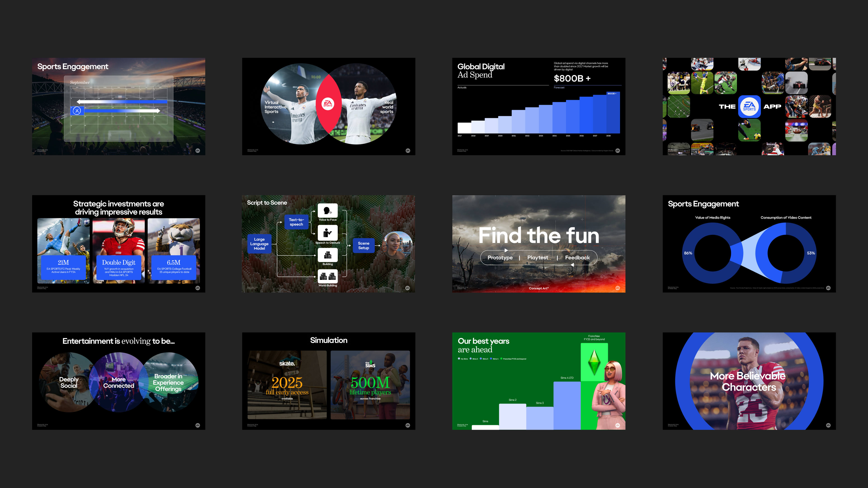Click the "Sims 2" bar label
Viewport: 868px width, 488px height.
512,400
